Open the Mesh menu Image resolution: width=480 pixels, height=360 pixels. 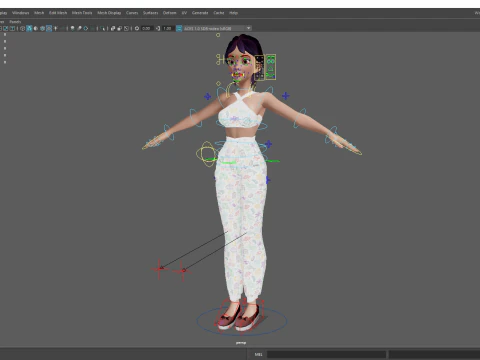coord(39,13)
